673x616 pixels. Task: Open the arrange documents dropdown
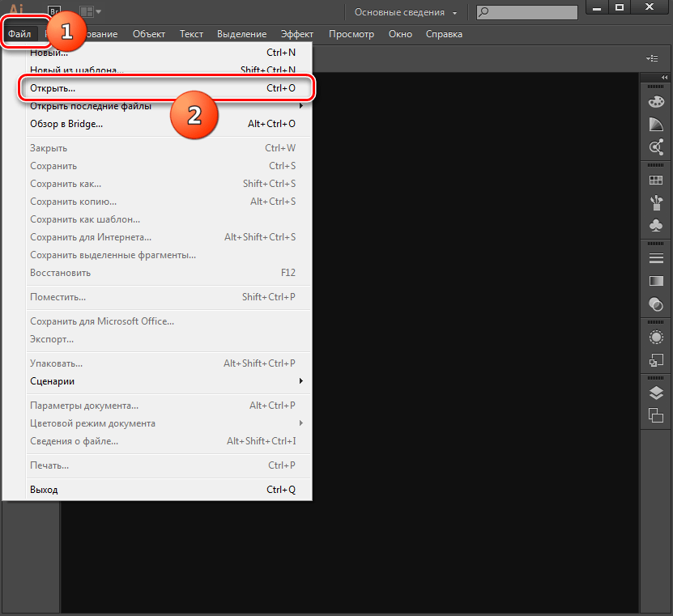click(89, 11)
